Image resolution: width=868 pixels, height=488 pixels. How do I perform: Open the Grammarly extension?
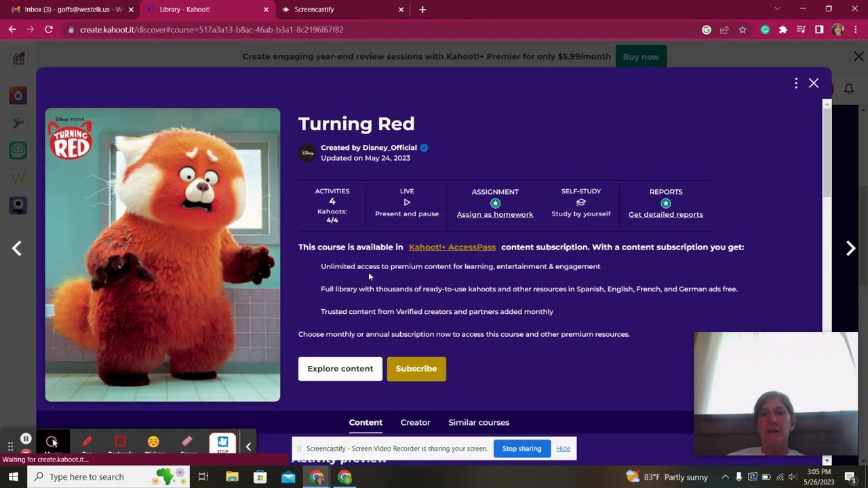[x=765, y=30]
